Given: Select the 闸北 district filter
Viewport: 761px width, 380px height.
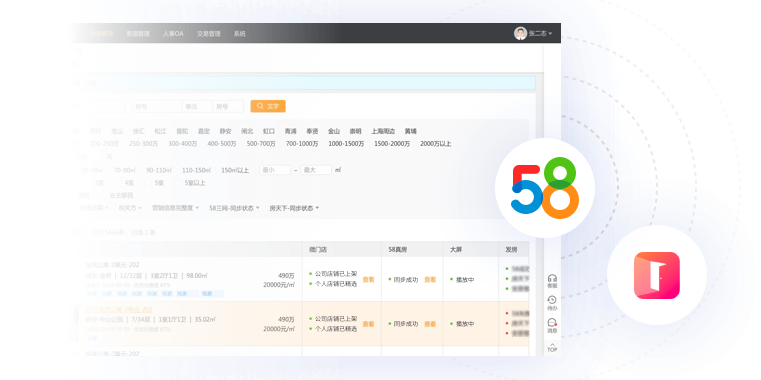Looking at the screenshot, I should (x=247, y=131).
